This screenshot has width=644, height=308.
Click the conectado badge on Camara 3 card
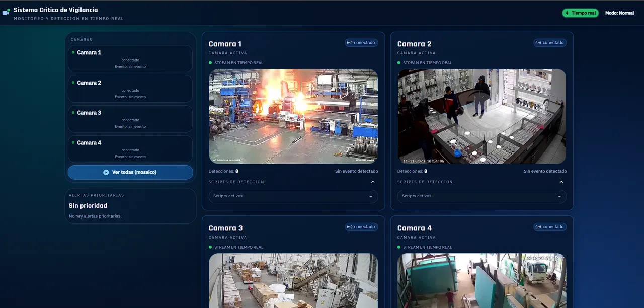[x=361, y=227]
